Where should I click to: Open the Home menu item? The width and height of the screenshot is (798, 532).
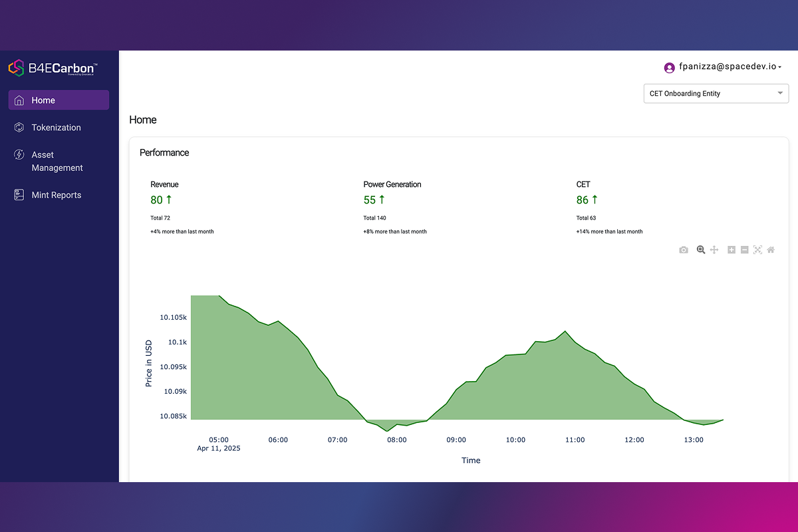[x=59, y=100]
